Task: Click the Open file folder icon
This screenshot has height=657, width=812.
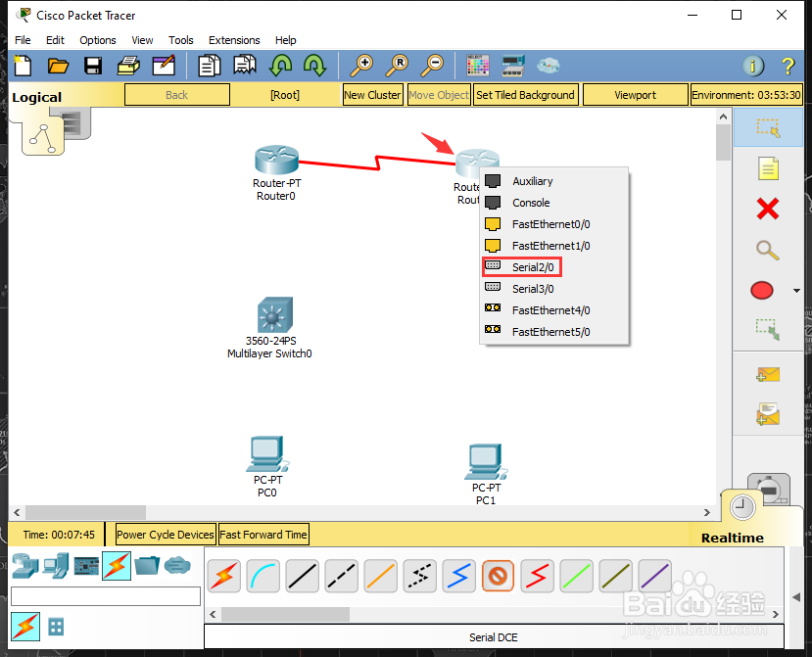Action: 58,66
